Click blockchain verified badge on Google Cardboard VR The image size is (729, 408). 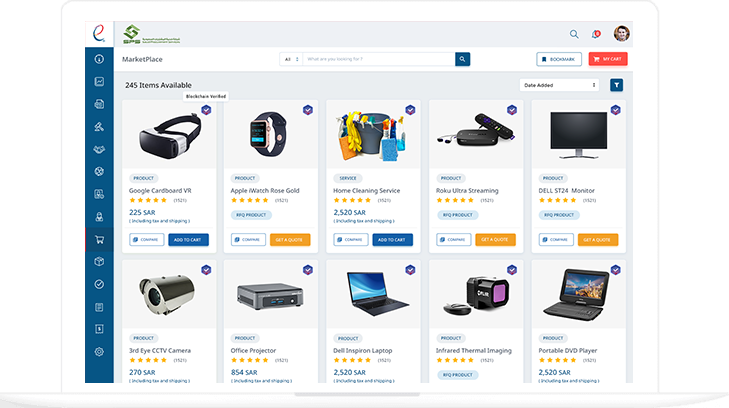pyautogui.click(x=206, y=110)
